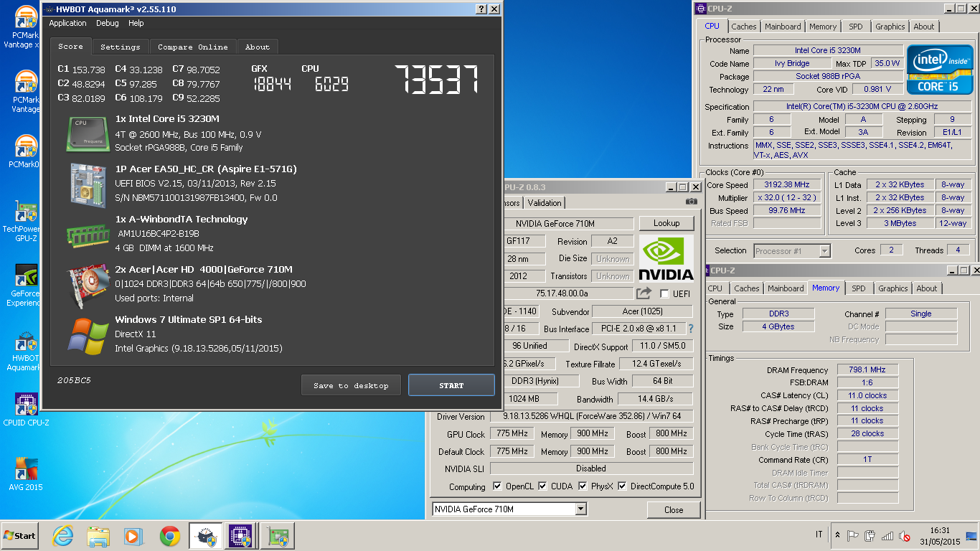
Task: Click the Bus Interface question mark in GPU-Z
Action: point(690,329)
